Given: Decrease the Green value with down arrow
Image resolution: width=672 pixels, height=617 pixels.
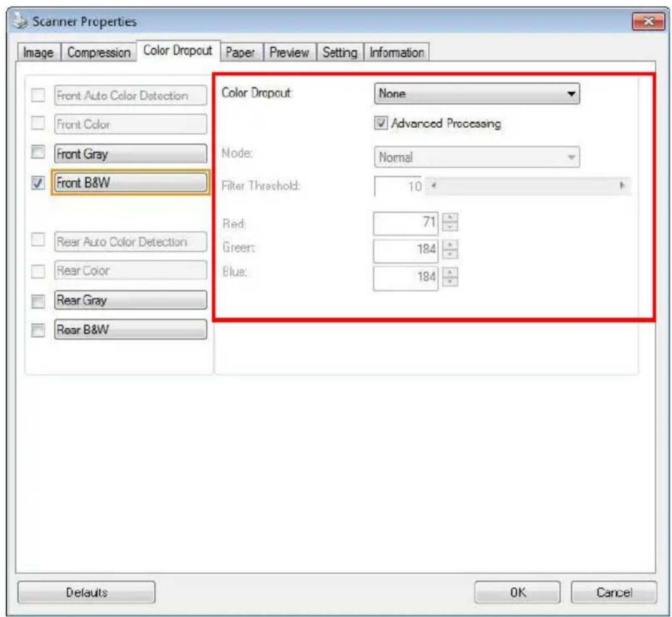Looking at the screenshot, I should pos(450,254).
